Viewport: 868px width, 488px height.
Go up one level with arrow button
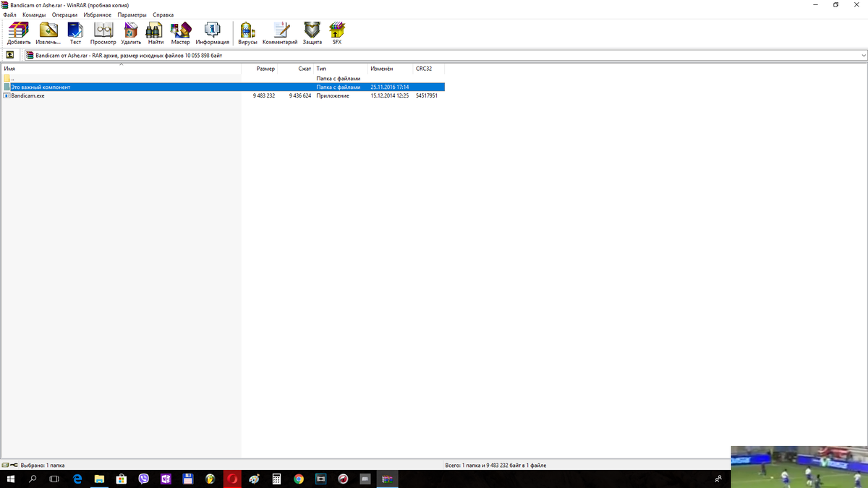tap(10, 55)
